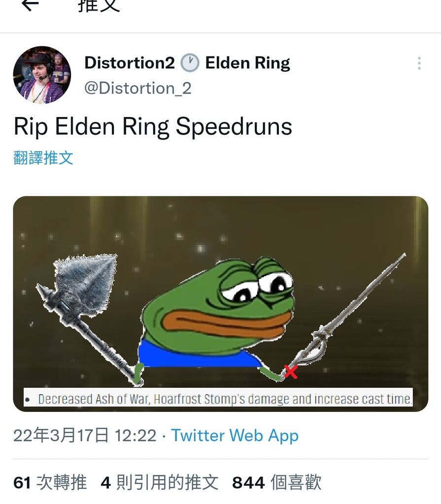The image size is (441, 504).
Task: Open Distortion2's profile picture
Action: click(x=42, y=75)
